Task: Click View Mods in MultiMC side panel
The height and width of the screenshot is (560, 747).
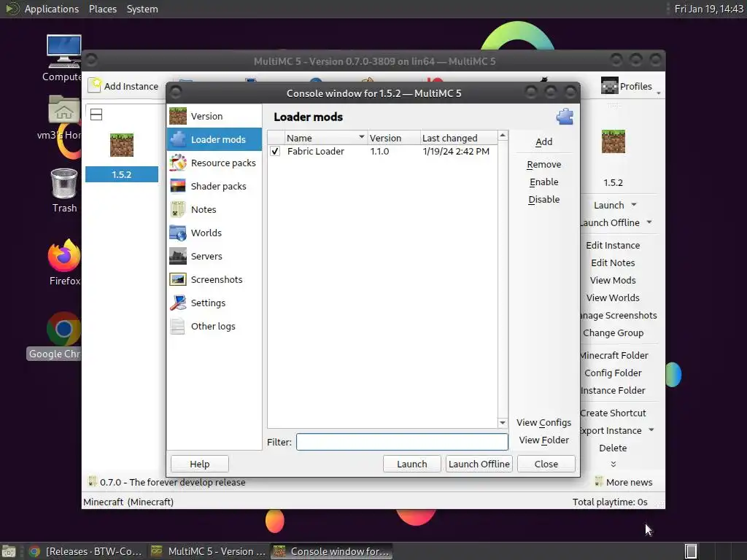Action: (x=613, y=281)
